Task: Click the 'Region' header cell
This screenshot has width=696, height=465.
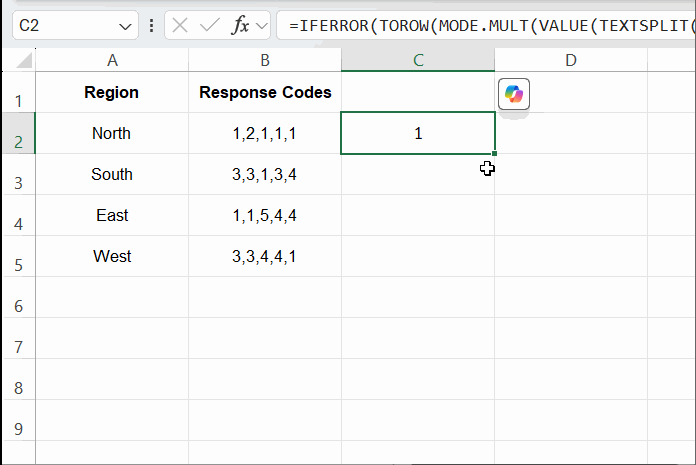Action: (112, 92)
